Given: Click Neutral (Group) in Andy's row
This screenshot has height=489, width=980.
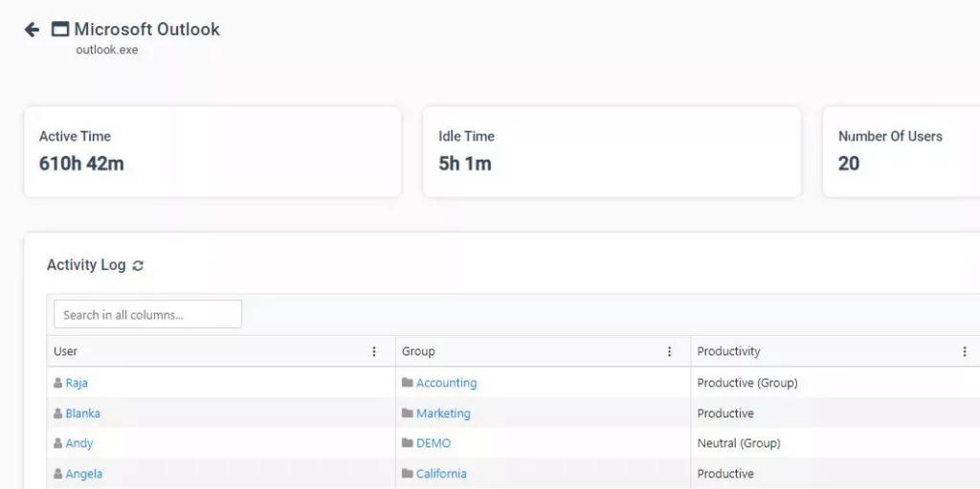Looking at the screenshot, I should pyautogui.click(x=739, y=443).
